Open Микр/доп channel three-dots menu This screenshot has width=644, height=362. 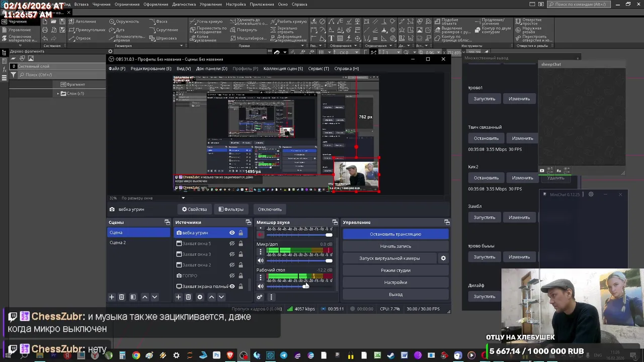coord(260,251)
